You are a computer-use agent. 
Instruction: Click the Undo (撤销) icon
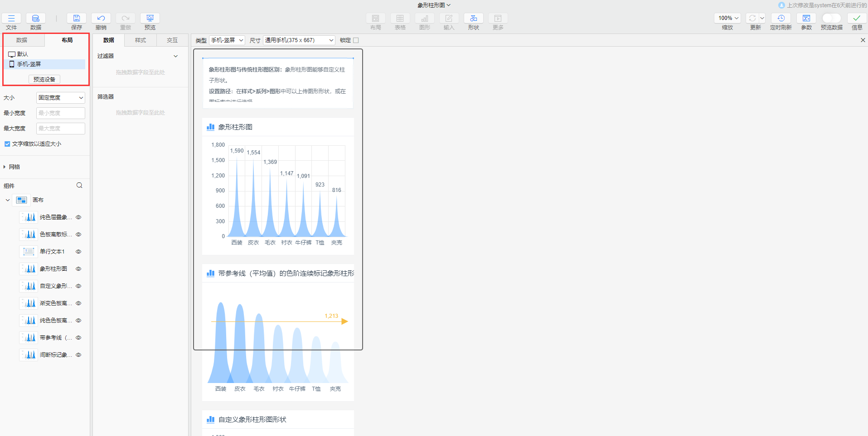pyautogui.click(x=101, y=19)
